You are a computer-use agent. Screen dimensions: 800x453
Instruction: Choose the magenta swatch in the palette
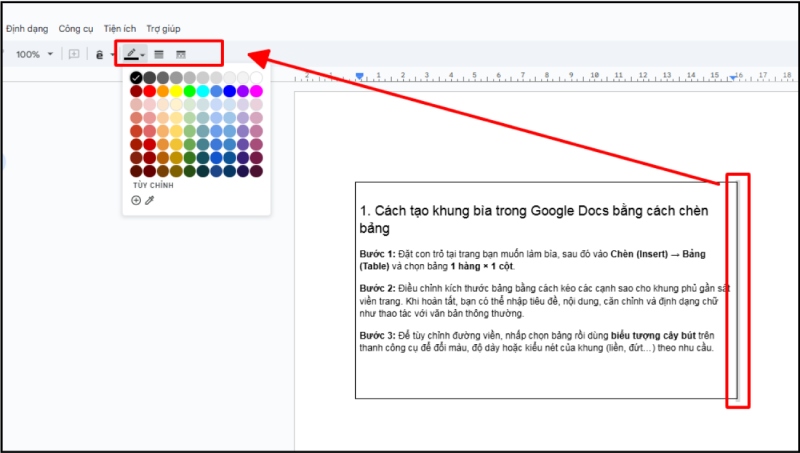[256, 91]
